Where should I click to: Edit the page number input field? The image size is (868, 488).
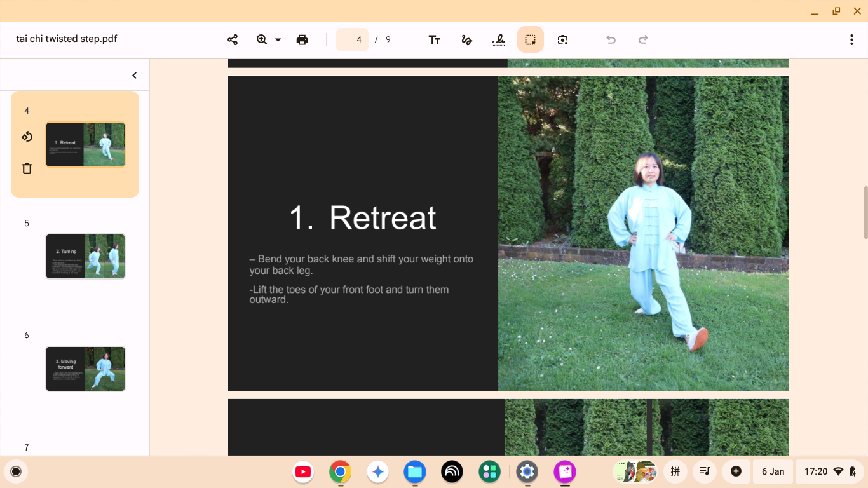[x=352, y=39]
